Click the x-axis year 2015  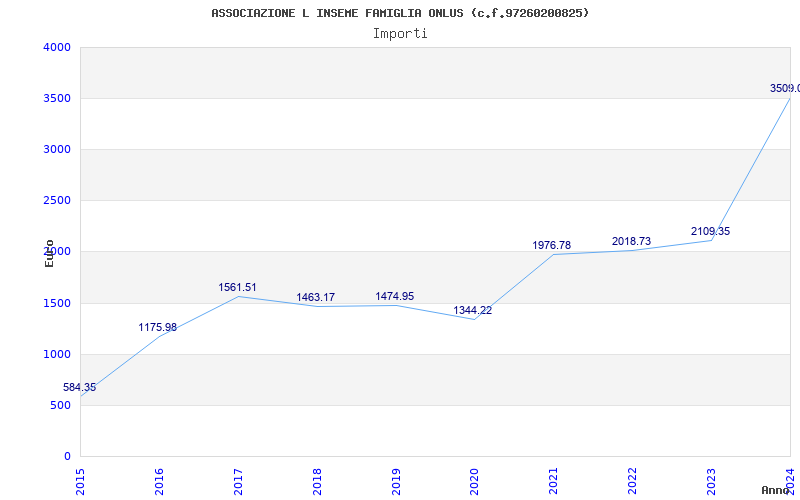pyautogui.click(x=80, y=481)
